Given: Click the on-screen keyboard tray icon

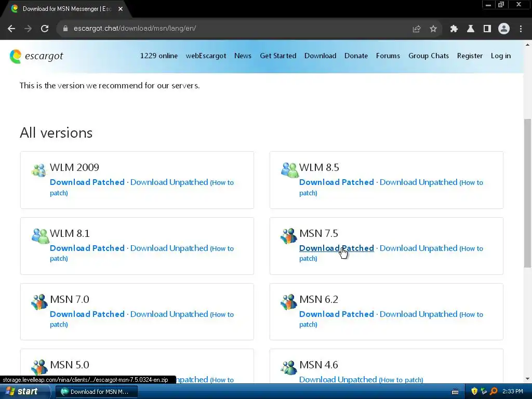Looking at the screenshot, I should pyautogui.click(x=455, y=392).
